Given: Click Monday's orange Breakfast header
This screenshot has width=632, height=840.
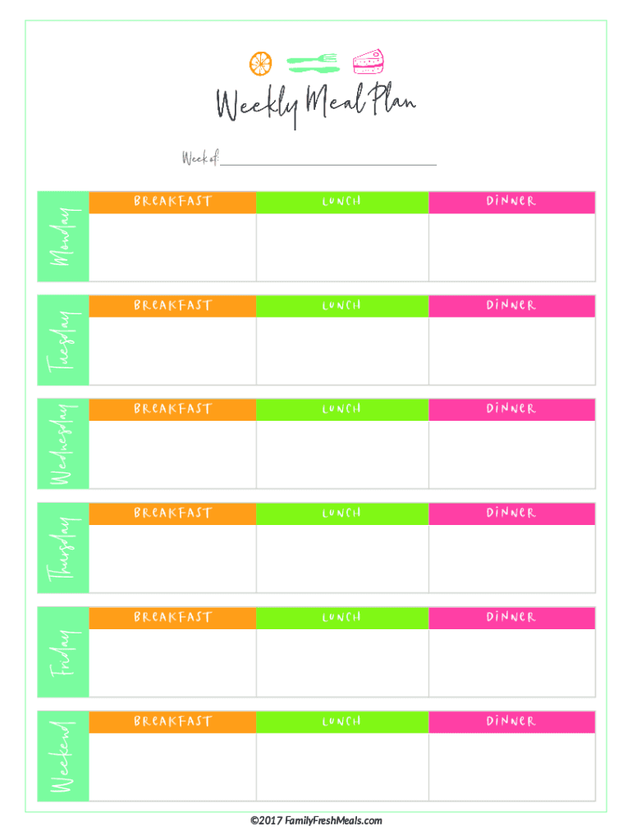Looking at the screenshot, I should [x=172, y=202].
